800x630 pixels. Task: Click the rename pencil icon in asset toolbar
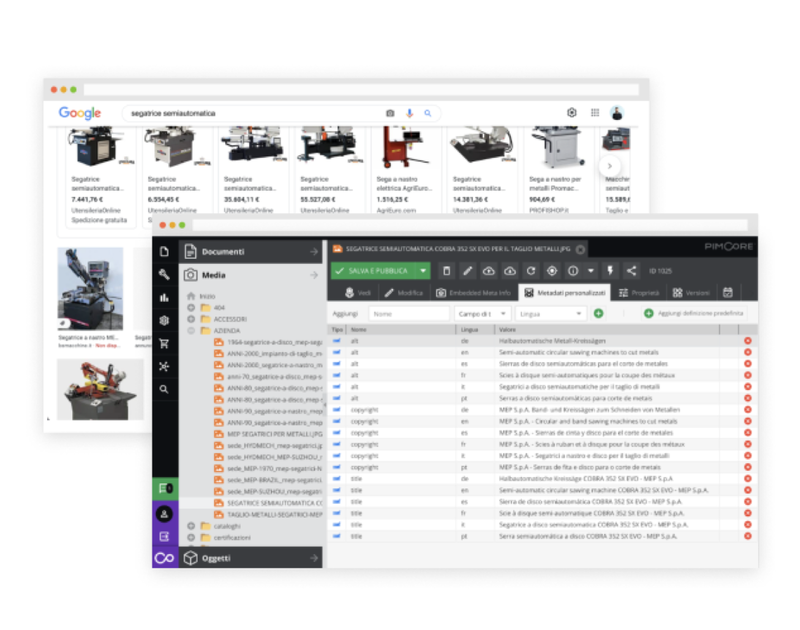[x=467, y=271]
